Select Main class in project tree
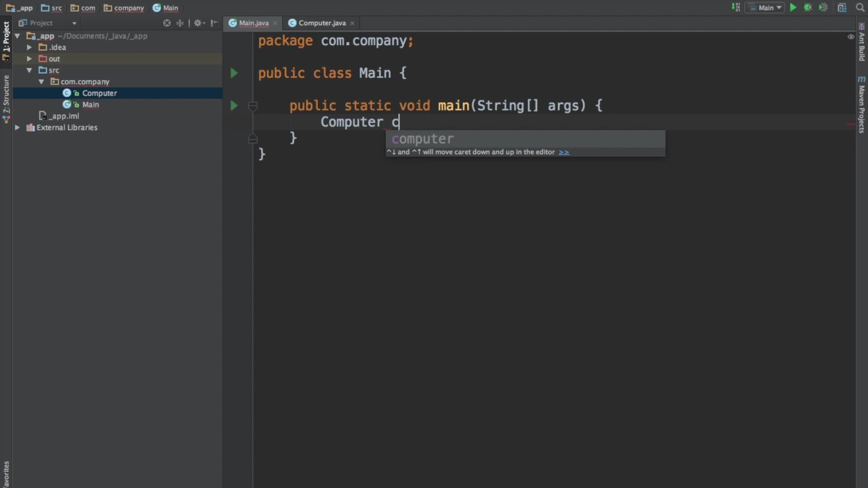Viewport: 868px width, 488px height. (118, 104)
